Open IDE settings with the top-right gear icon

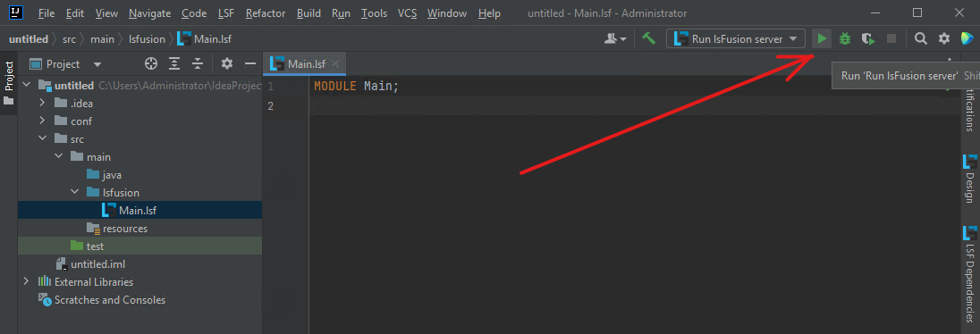[x=944, y=38]
